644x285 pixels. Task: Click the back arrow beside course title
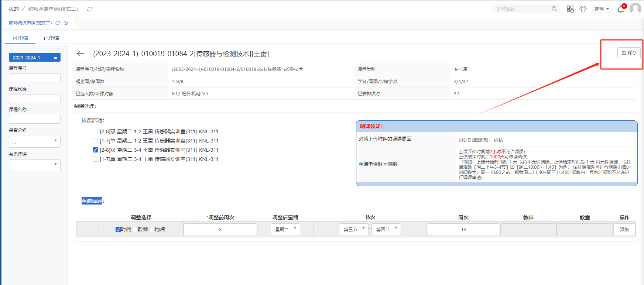pos(80,54)
